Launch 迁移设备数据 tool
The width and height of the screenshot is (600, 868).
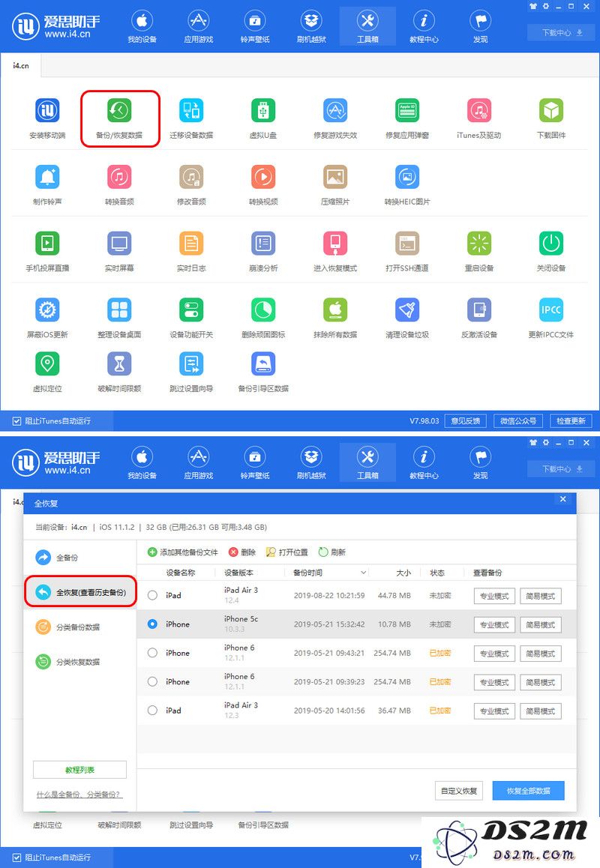[x=191, y=111]
